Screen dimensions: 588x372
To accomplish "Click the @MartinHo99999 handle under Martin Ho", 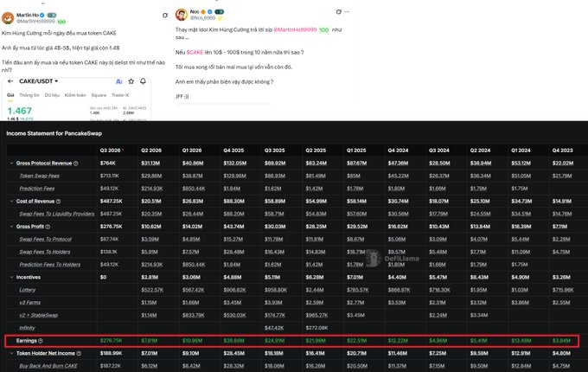I will [35, 22].
